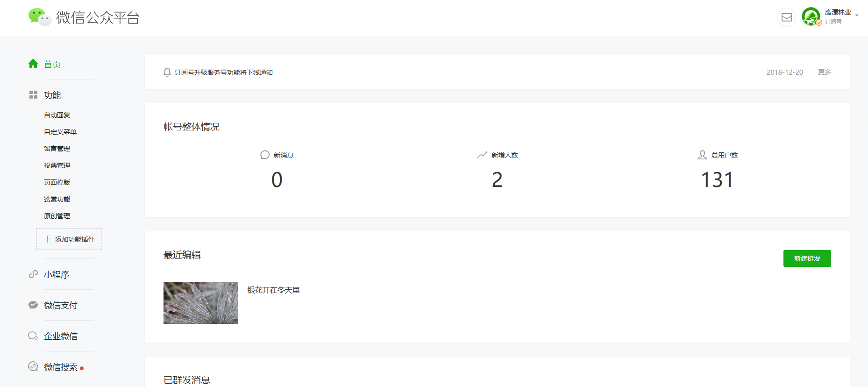Expand the account dropdown arrow
This screenshot has height=387, width=868.
point(857,16)
